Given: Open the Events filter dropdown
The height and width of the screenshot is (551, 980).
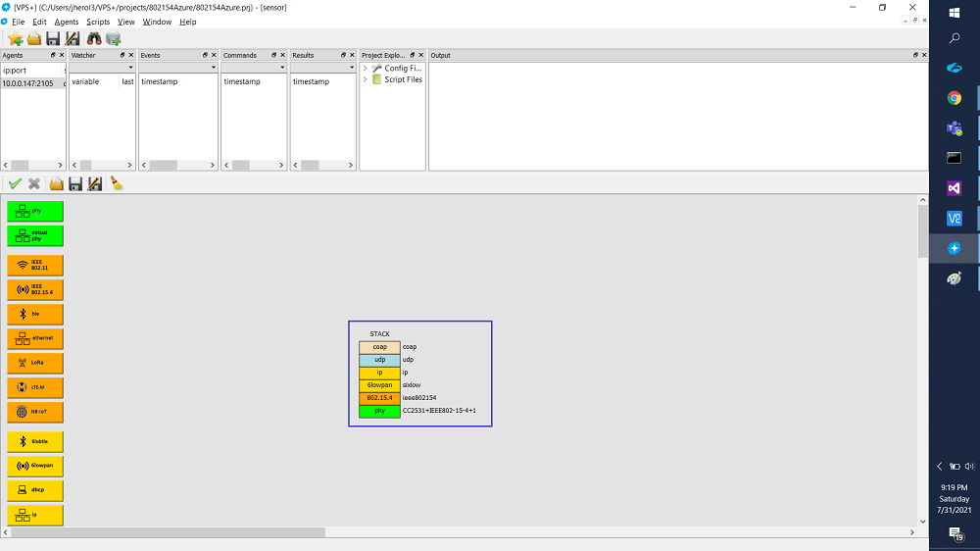Looking at the screenshot, I should [x=214, y=68].
